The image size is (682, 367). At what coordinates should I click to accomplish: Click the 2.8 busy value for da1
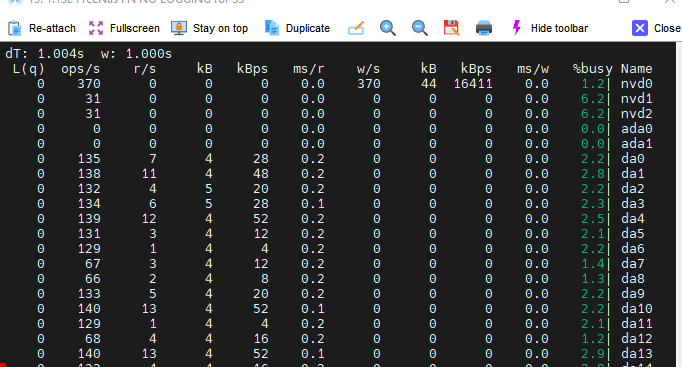click(592, 174)
